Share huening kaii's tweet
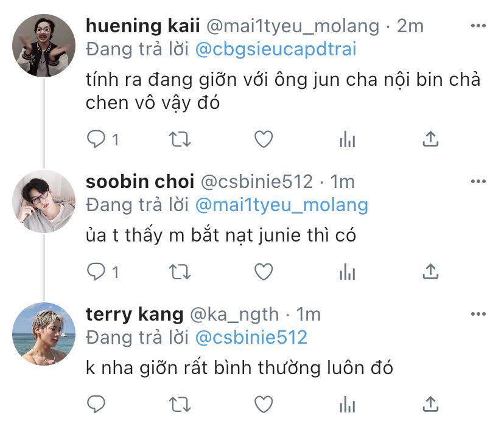Viewport: 504px width, 424px height. (430, 139)
